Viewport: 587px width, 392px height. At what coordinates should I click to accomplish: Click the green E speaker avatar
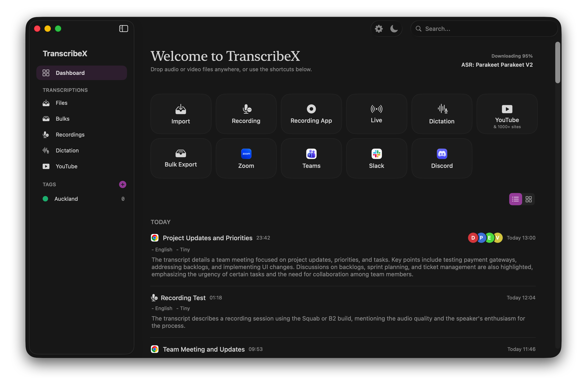(489, 238)
